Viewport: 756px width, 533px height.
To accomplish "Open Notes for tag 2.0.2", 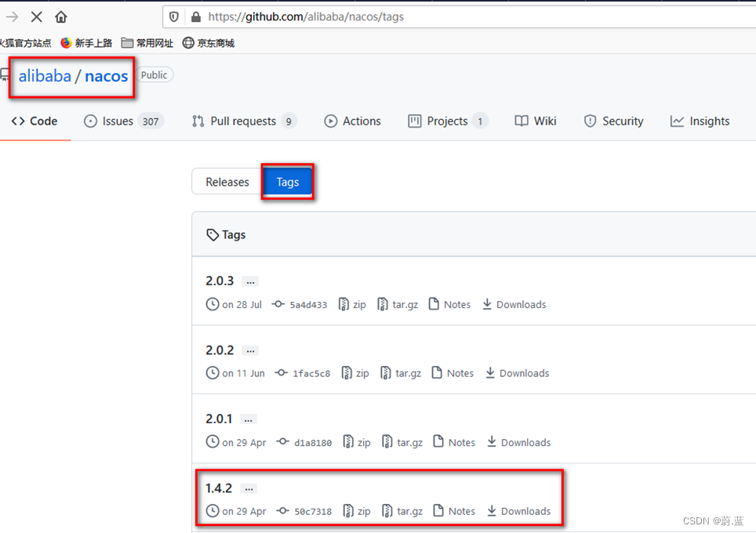I will pos(453,373).
